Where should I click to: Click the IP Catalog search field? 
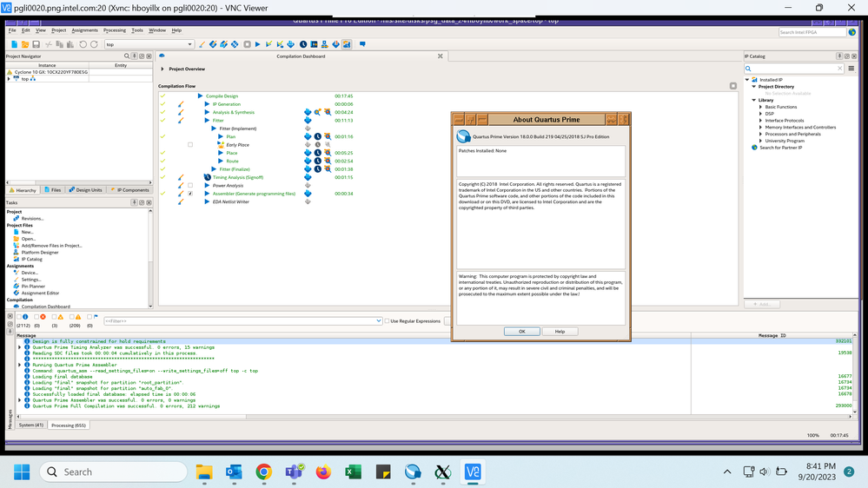tap(794, 69)
